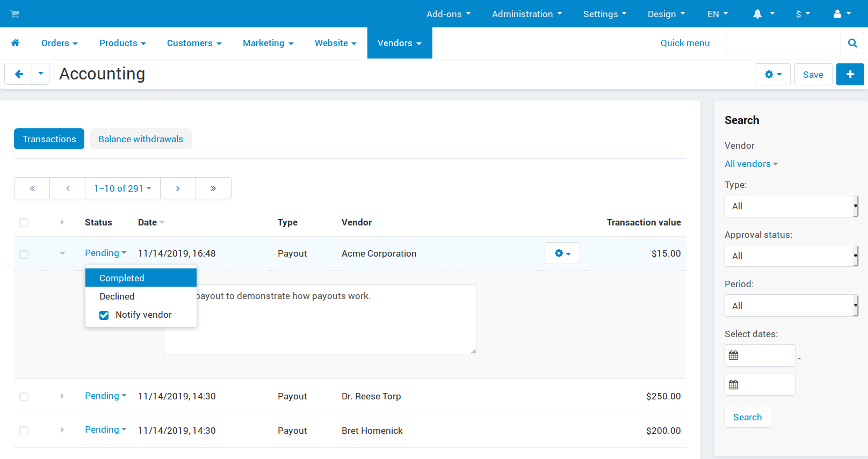Expand the Dr. Reese Torp row details

62,396
